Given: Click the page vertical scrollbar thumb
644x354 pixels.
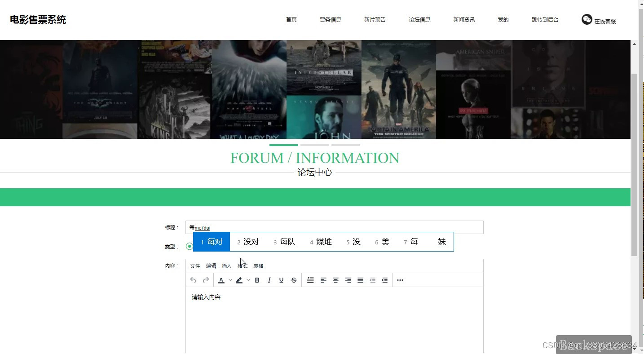Looking at the screenshot, I should (x=634, y=165).
